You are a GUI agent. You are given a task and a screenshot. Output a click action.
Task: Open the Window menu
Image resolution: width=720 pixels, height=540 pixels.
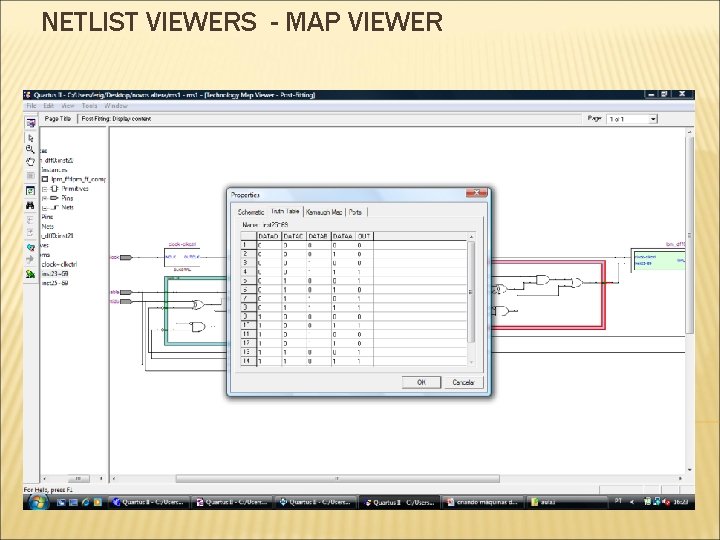(116, 106)
